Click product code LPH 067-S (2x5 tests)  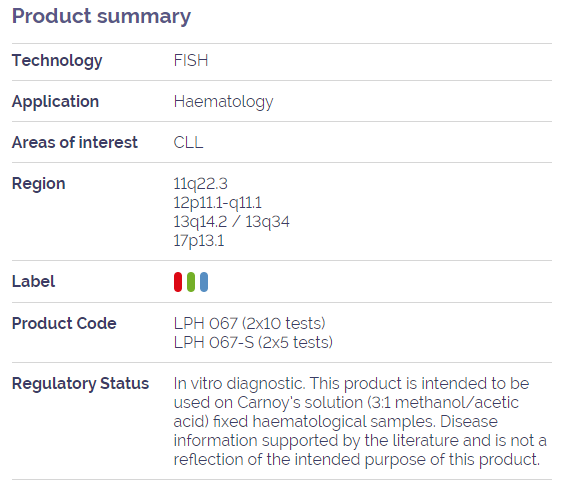click(x=253, y=343)
